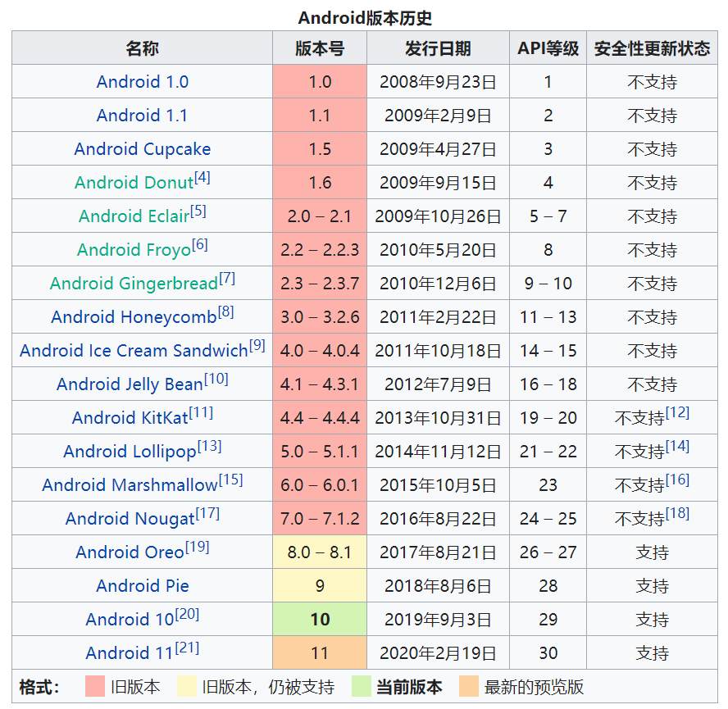This screenshot has width=728, height=709.
Task: Open the Android Nougat link
Action: (130, 519)
